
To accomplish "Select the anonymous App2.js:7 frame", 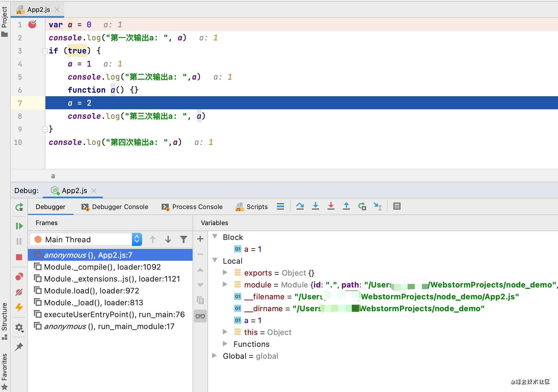I will pos(110,255).
